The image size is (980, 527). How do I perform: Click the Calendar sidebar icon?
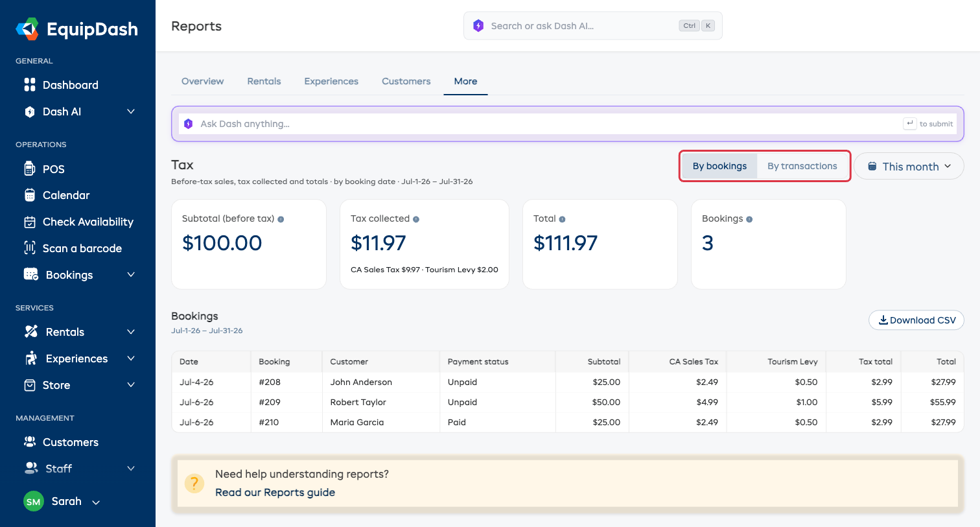coord(30,195)
